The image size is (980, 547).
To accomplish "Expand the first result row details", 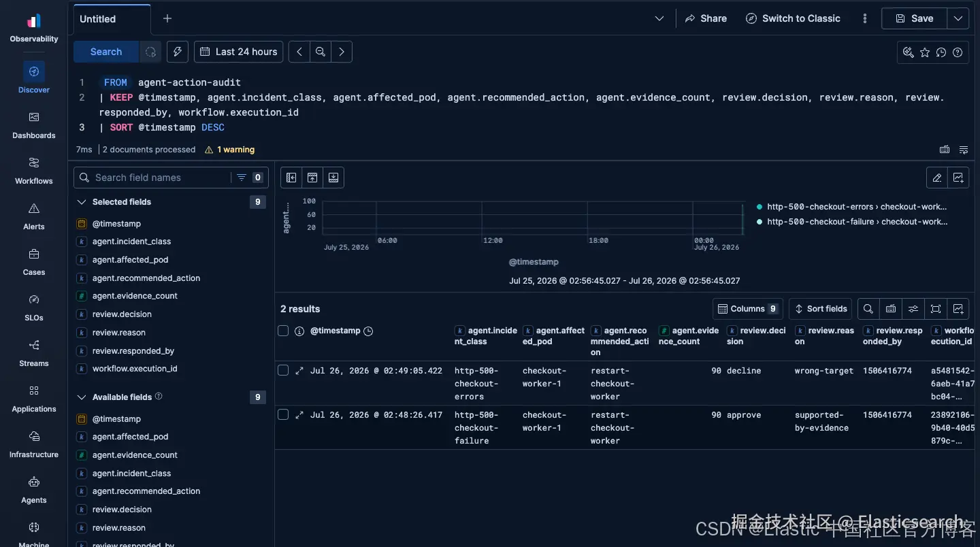I will [x=299, y=371].
